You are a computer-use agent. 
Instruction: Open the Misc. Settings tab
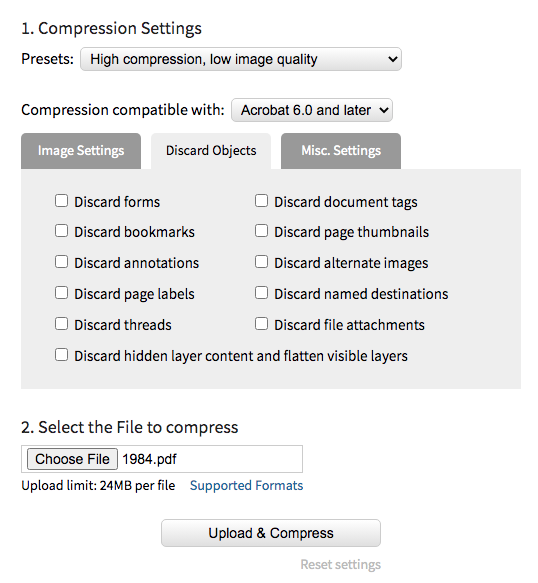coord(341,151)
